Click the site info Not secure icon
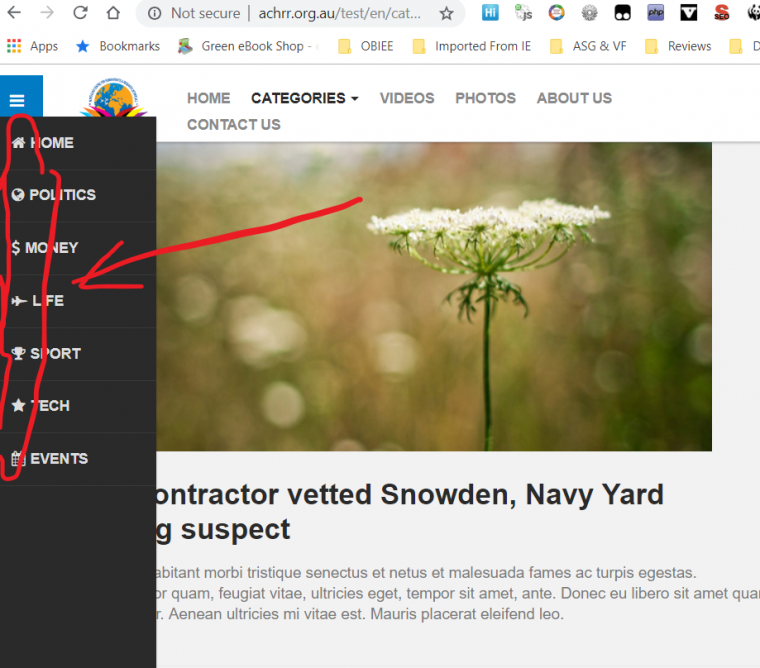Screen dimensions: 760x668 [154, 14]
